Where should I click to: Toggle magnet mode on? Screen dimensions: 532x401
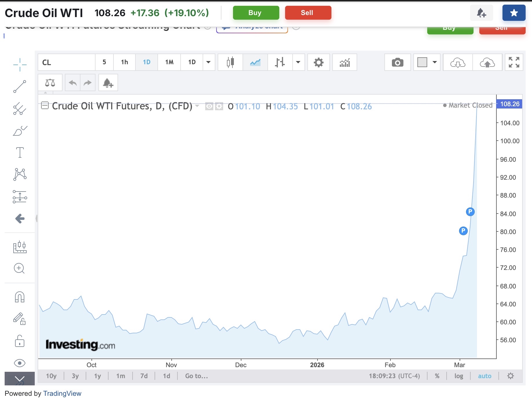click(x=20, y=297)
